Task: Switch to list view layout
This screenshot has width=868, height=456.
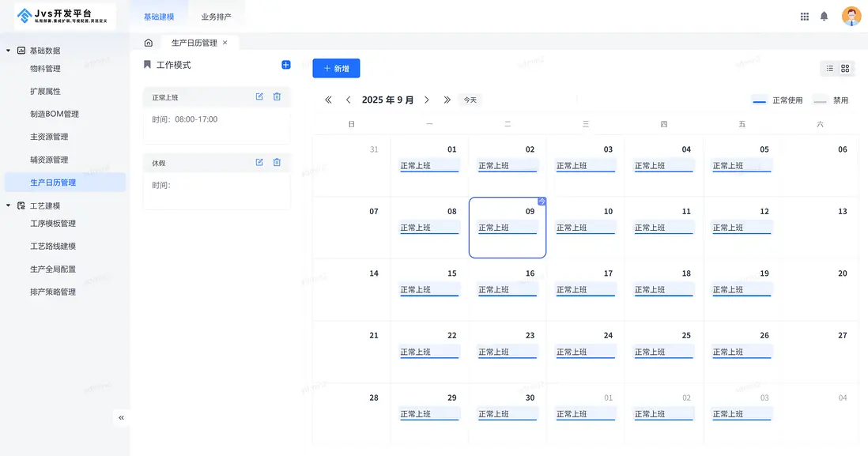Action: [x=830, y=69]
